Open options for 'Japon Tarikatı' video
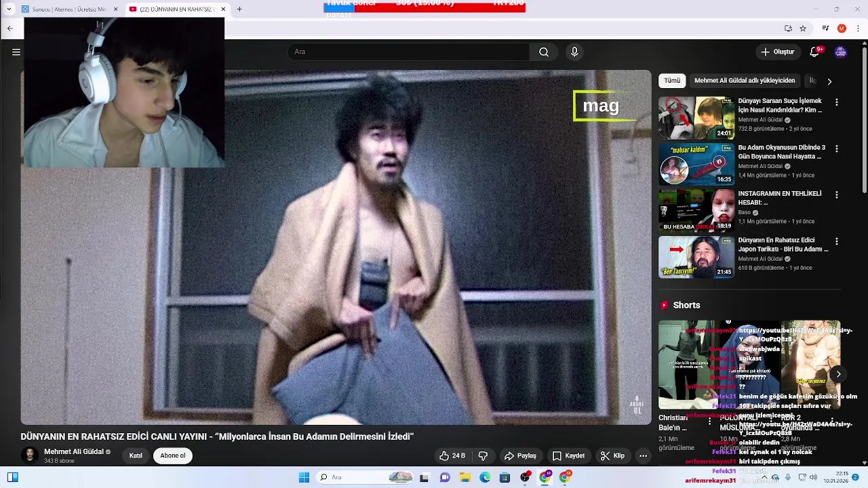The image size is (868, 488). (x=836, y=241)
